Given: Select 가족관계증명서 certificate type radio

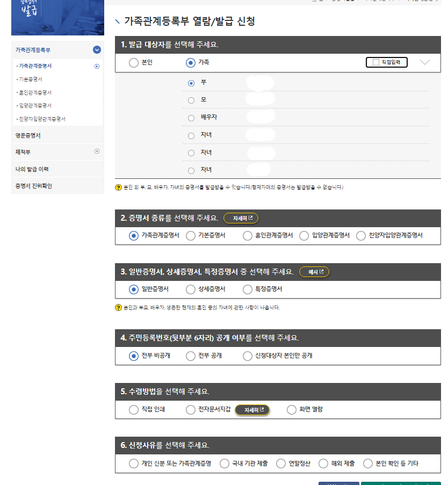Looking at the screenshot, I should click(x=134, y=236).
